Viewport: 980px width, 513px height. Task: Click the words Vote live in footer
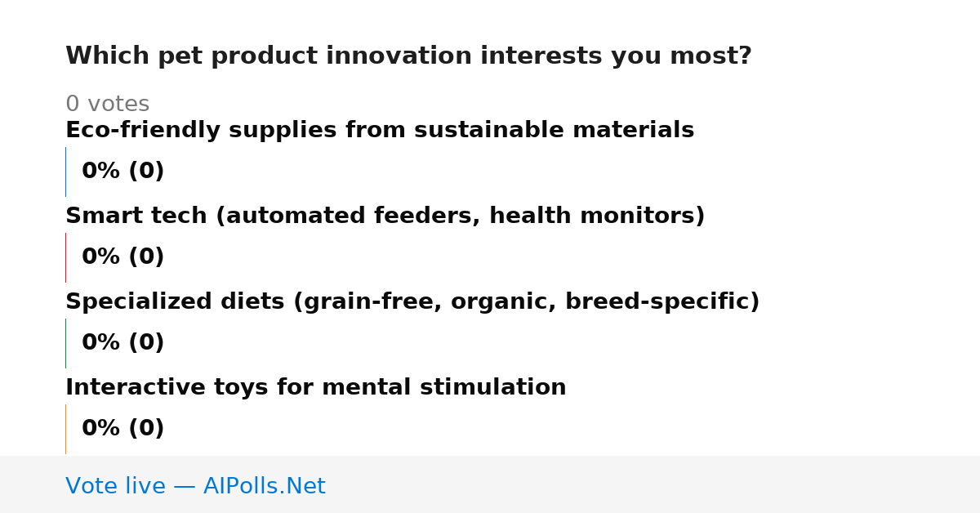[115, 486]
